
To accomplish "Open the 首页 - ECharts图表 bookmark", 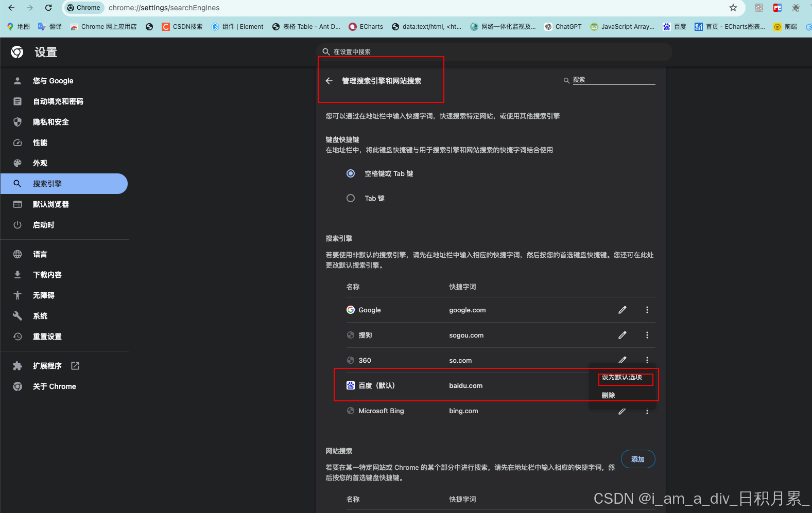I will 730,27.
